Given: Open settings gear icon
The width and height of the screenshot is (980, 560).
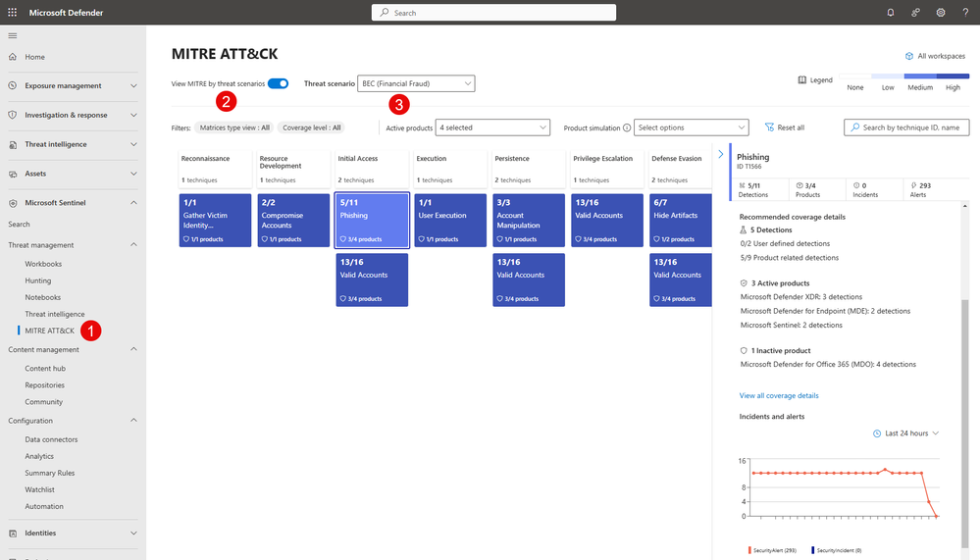Looking at the screenshot, I should point(941,13).
